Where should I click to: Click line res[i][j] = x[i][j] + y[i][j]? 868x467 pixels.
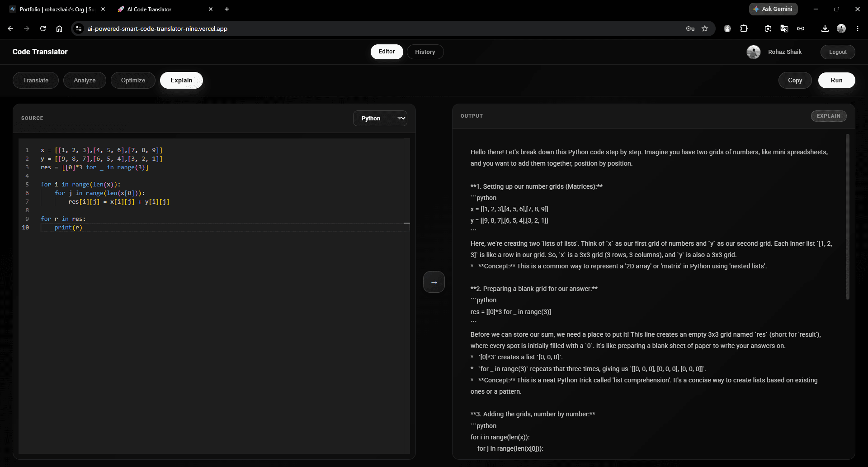tap(119, 201)
